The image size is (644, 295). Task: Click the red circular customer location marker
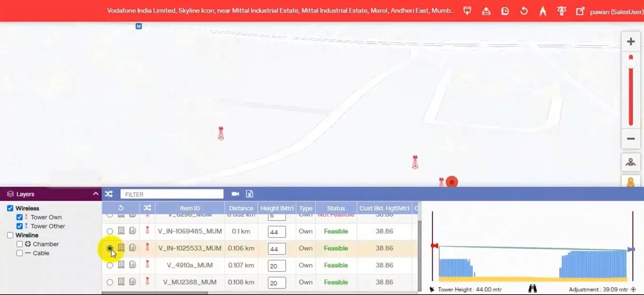pyautogui.click(x=452, y=182)
